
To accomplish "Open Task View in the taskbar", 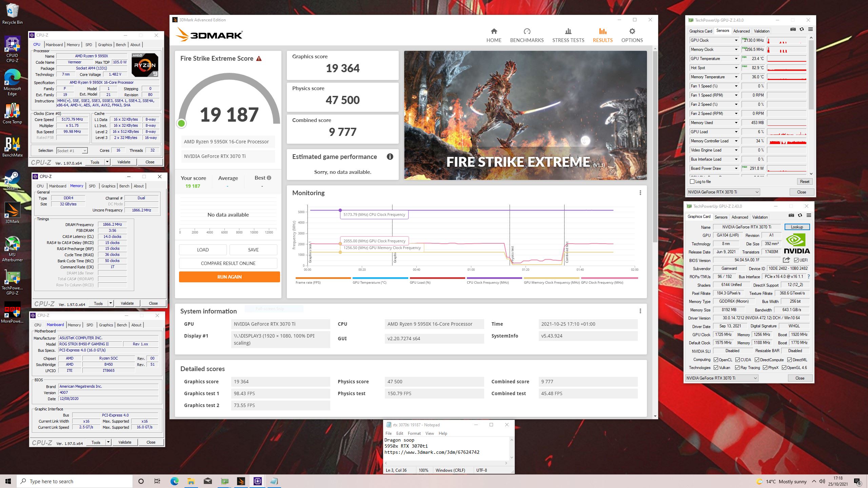I will tap(157, 481).
